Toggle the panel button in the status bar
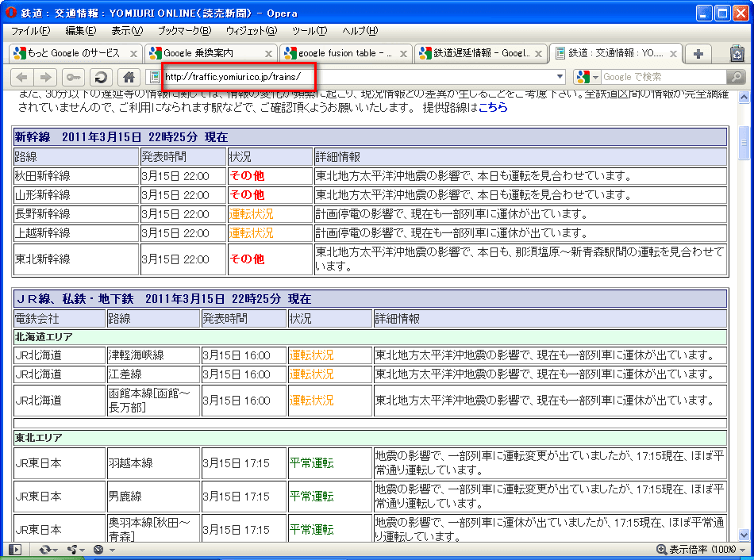 pos(15,550)
